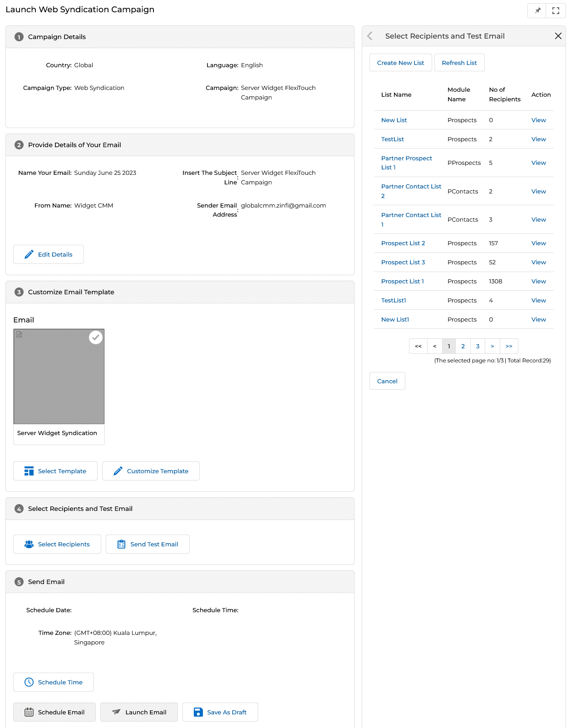Click the List Name column header
Viewport: 571px width, 728px height.
(396, 94)
